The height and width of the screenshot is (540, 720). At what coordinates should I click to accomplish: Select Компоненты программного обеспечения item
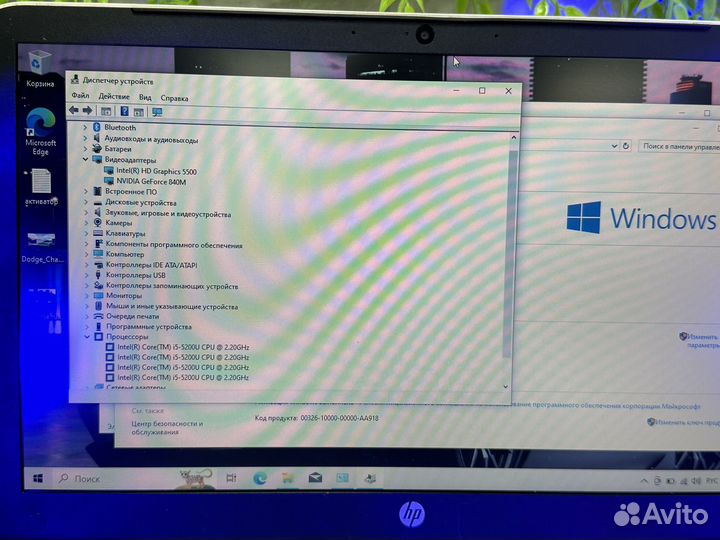pyautogui.click(x=174, y=245)
